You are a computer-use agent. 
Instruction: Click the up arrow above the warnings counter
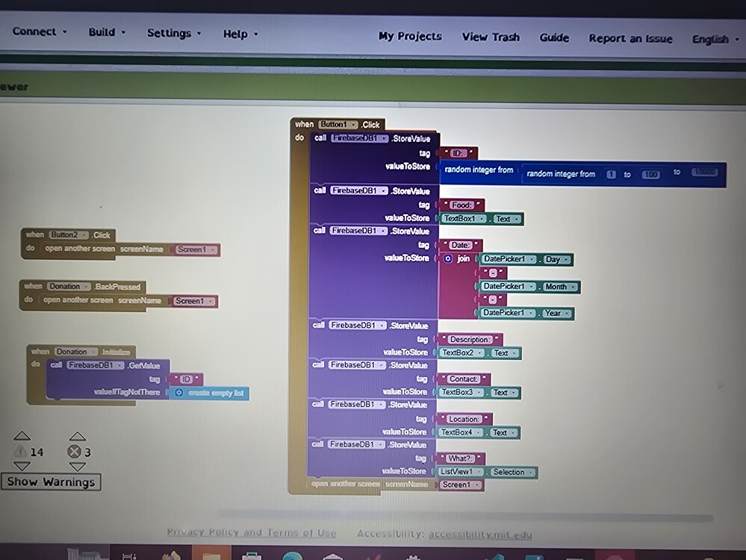[x=22, y=435]
